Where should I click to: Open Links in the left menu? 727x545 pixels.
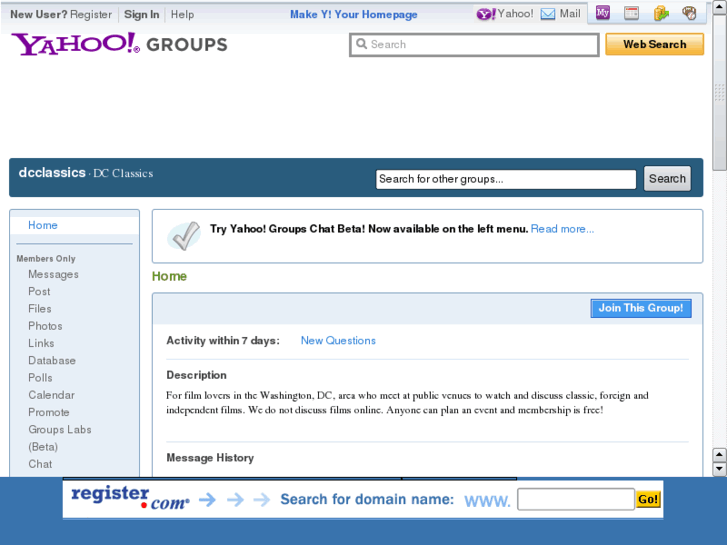41,343
